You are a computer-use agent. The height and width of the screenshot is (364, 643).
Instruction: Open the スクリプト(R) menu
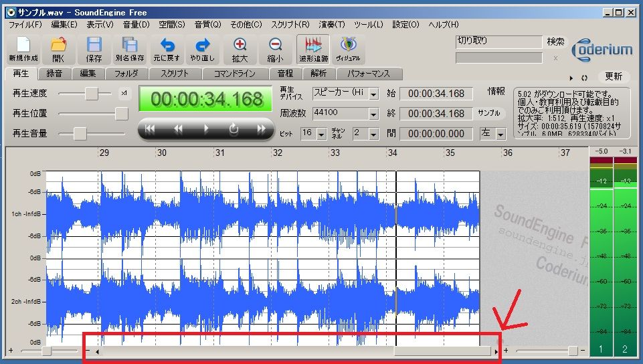[x=290, y=25]
